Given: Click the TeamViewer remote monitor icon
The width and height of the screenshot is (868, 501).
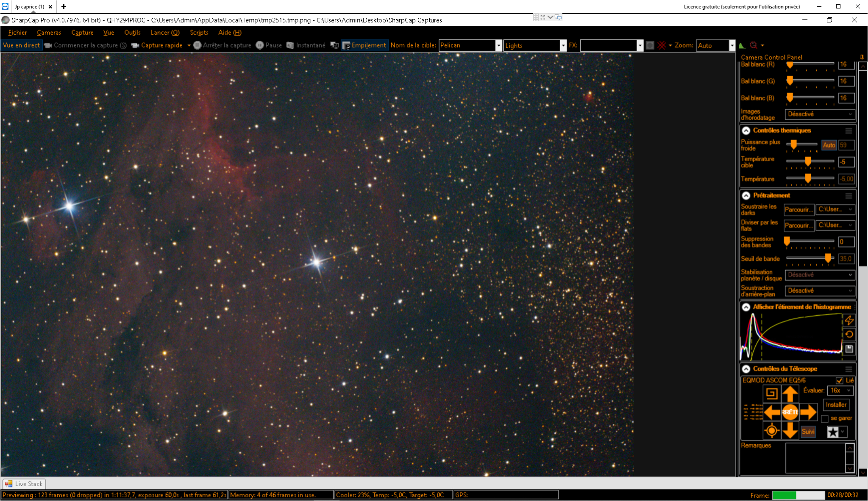Looking at the screenshot, I should pyautogui.click(x=559, y=17).
